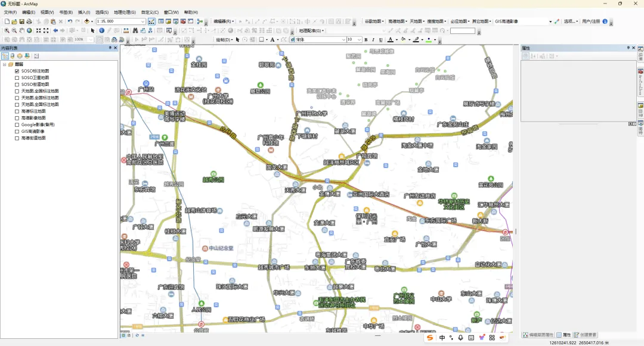The height and width of the screenshot is (346, 644).
Task: Click the Fixed Zoom Out arrows icon
Action: coord(46,30)
